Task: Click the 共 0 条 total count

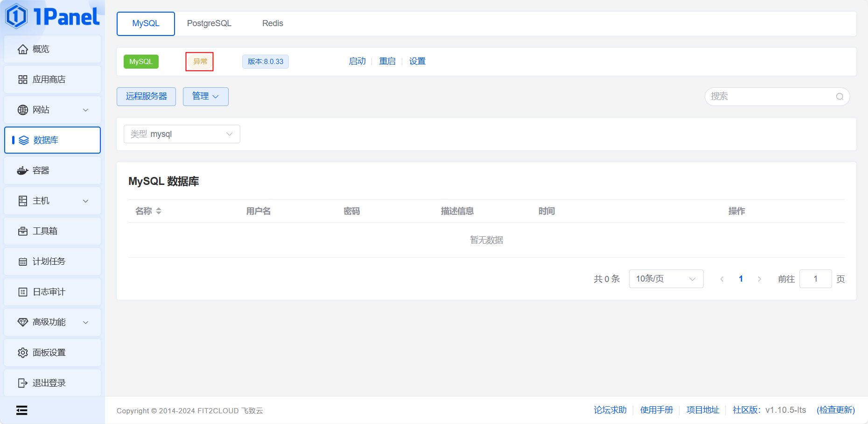Action: coord(607,279)
